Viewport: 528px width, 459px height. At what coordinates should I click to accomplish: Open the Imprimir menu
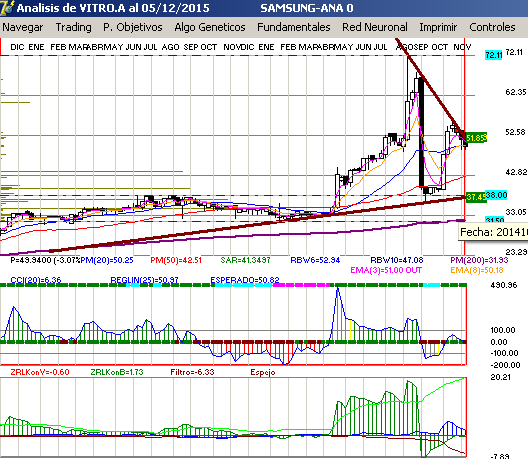pyautogui.click(x=438, y=27)
